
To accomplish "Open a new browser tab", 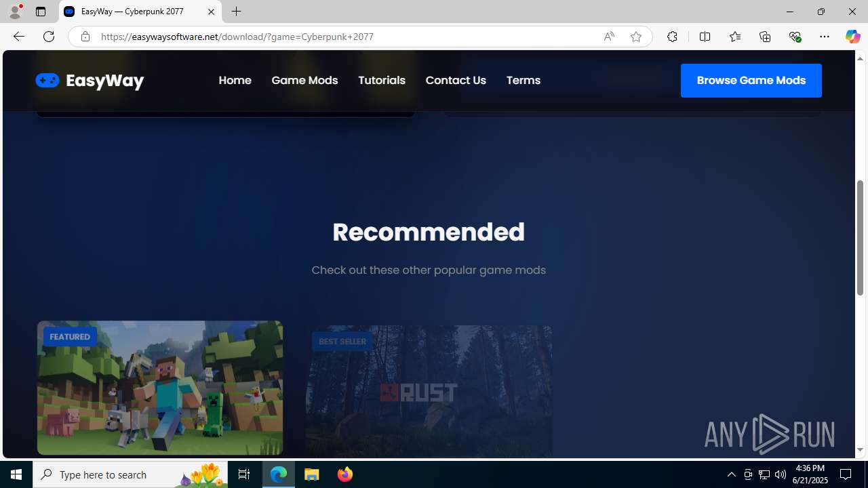I will (x=237, y=12).
